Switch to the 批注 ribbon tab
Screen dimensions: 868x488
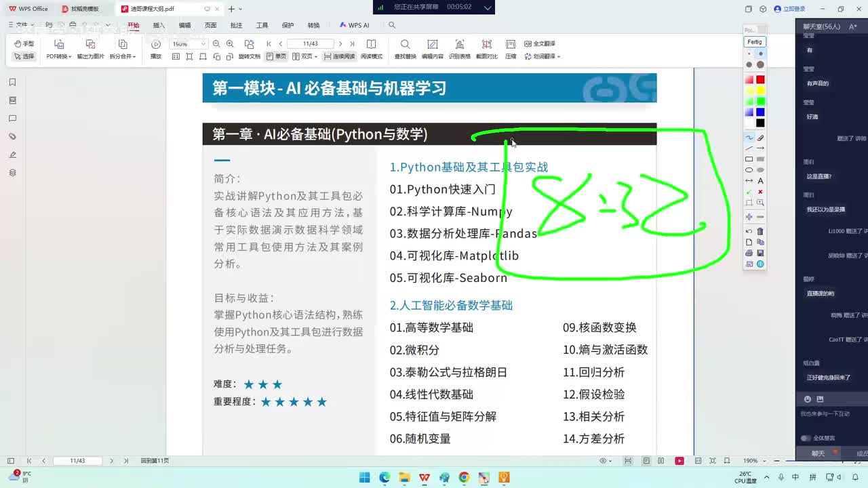coord(236,25)
